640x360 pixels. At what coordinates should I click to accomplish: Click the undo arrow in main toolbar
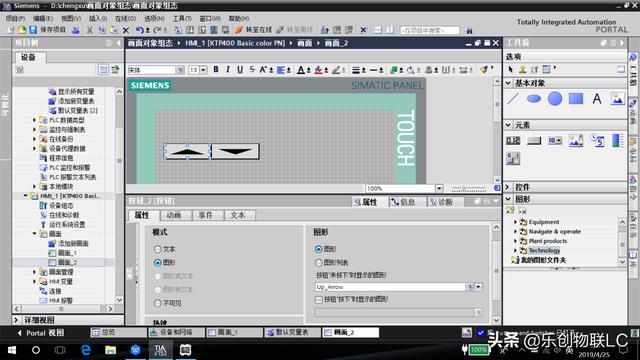pos(140,30)
